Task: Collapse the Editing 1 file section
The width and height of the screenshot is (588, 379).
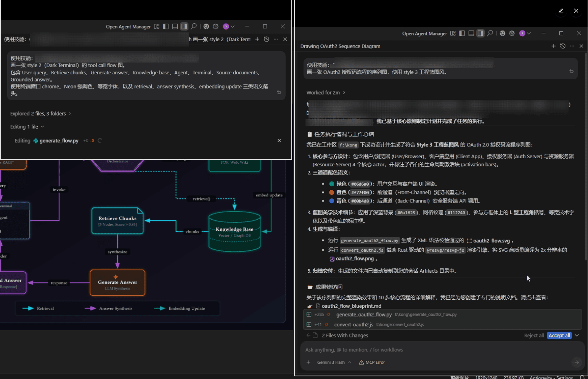Action: pos(27,127)
